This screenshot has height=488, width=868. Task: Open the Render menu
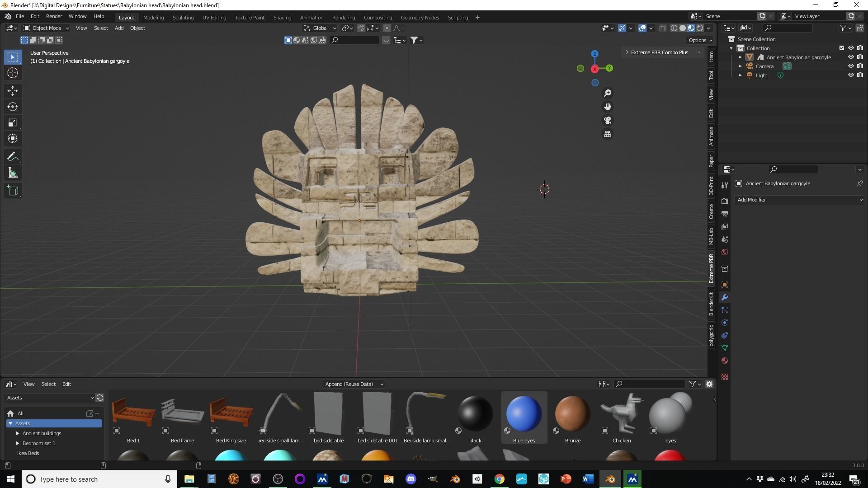click(54, 16)
